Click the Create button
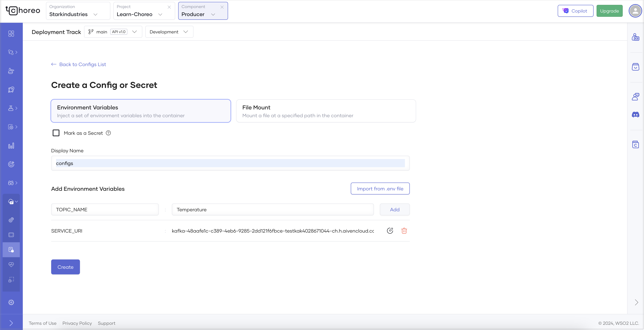Screen dimensions: 644x330 pyautogui.click(x=66, y=267)
